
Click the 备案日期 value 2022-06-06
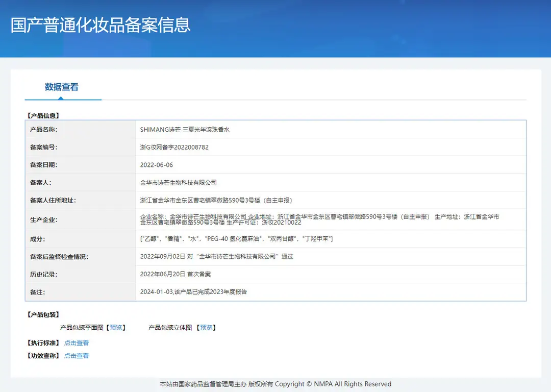pyautogui.click(x=157, y=165)
